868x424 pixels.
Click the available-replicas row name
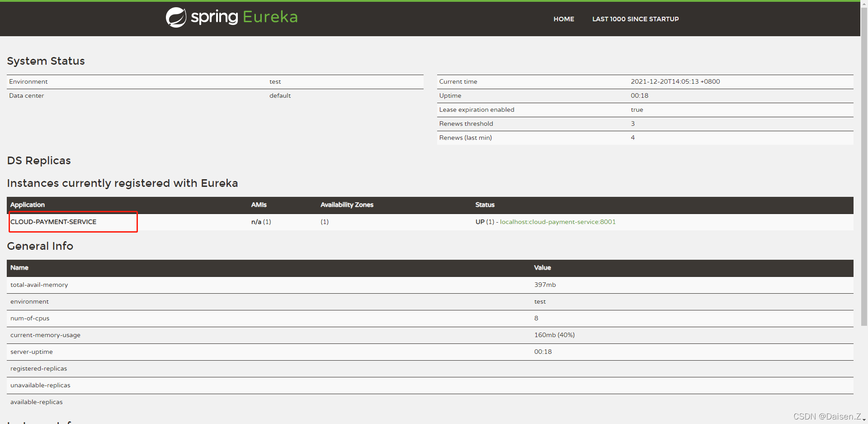tap(36, 402)
